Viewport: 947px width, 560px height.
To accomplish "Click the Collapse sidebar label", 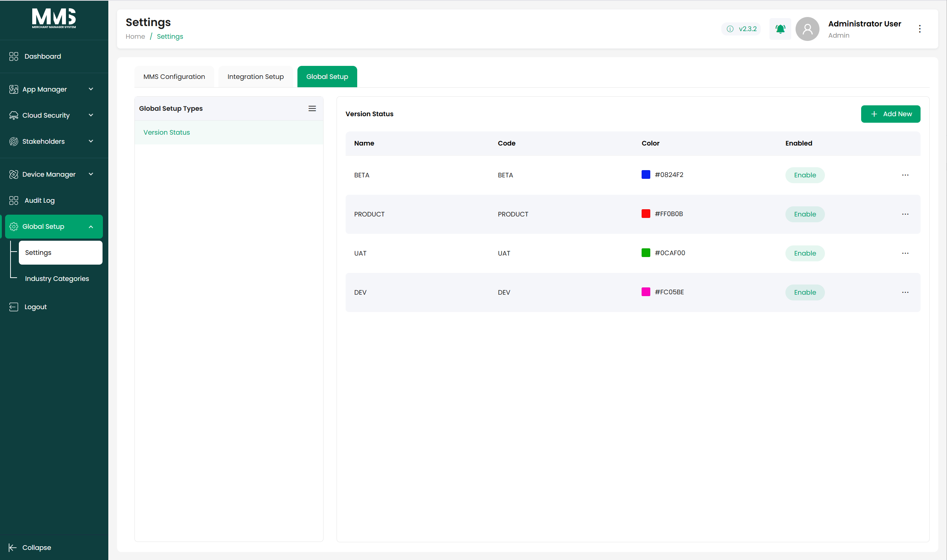I will click(37, 548).
